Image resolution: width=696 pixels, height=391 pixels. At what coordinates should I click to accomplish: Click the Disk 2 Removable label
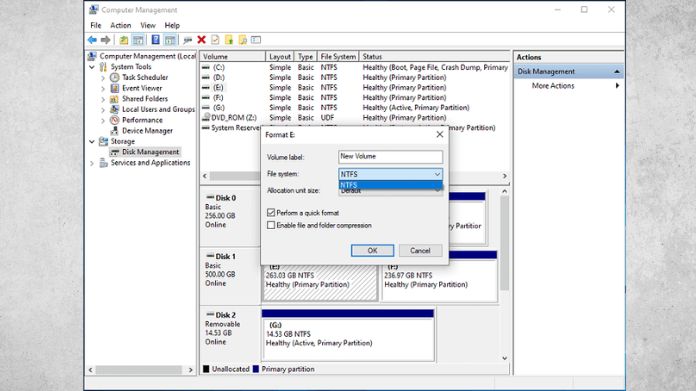pyautogui.click(x=222, y=324)
